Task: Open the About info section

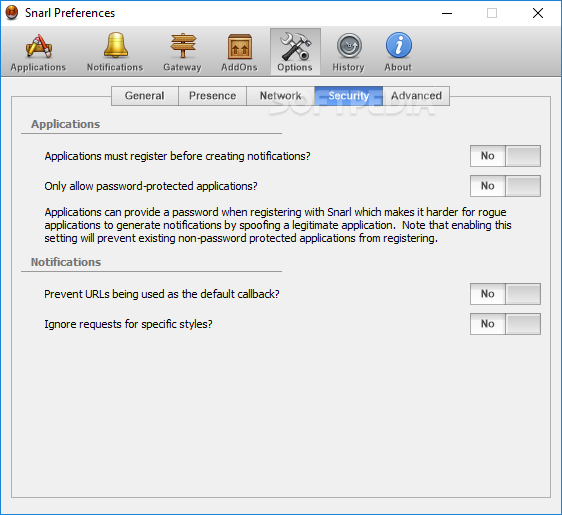Action: pos(398,52)
